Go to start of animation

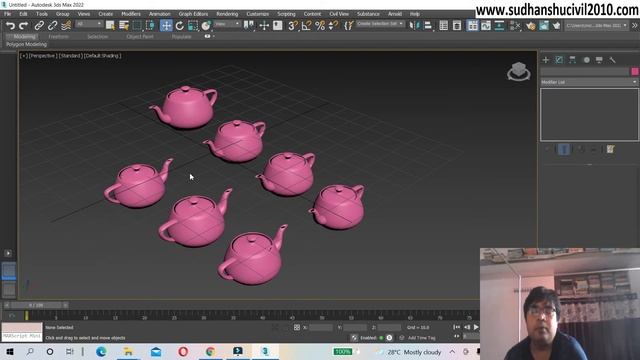pos(456,327)
